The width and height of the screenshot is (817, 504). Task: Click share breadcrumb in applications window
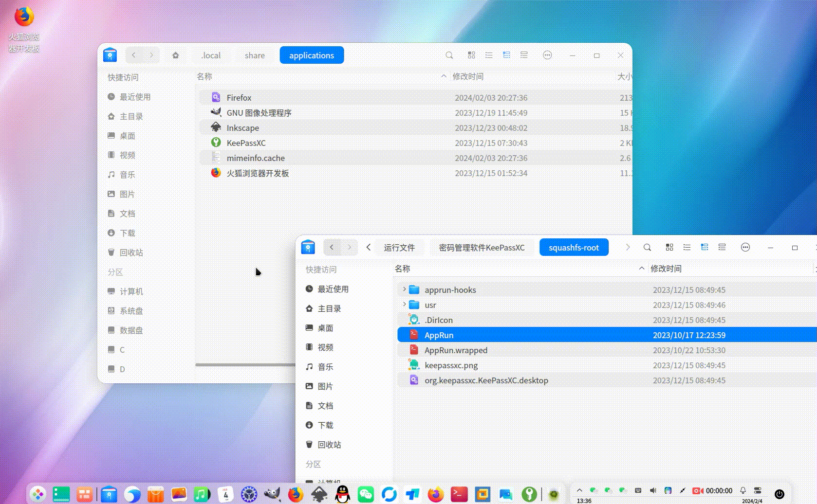255,55
